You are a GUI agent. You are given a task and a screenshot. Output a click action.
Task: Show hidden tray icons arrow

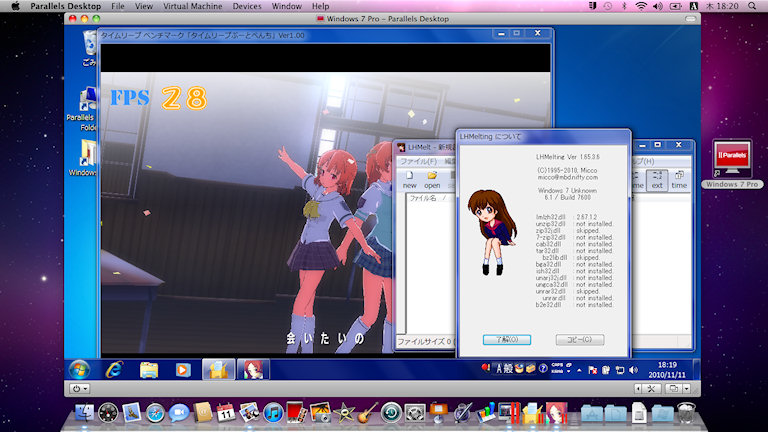click(579, 370)
